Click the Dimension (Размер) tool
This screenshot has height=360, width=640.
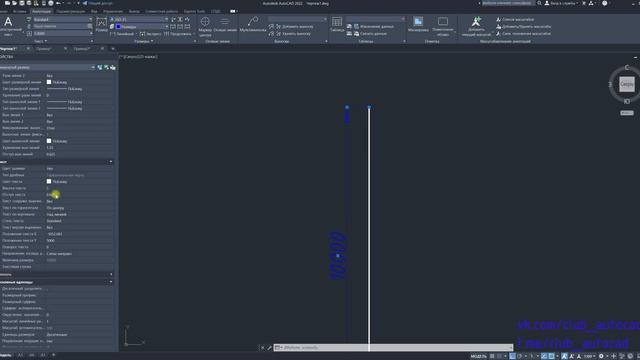101,25
